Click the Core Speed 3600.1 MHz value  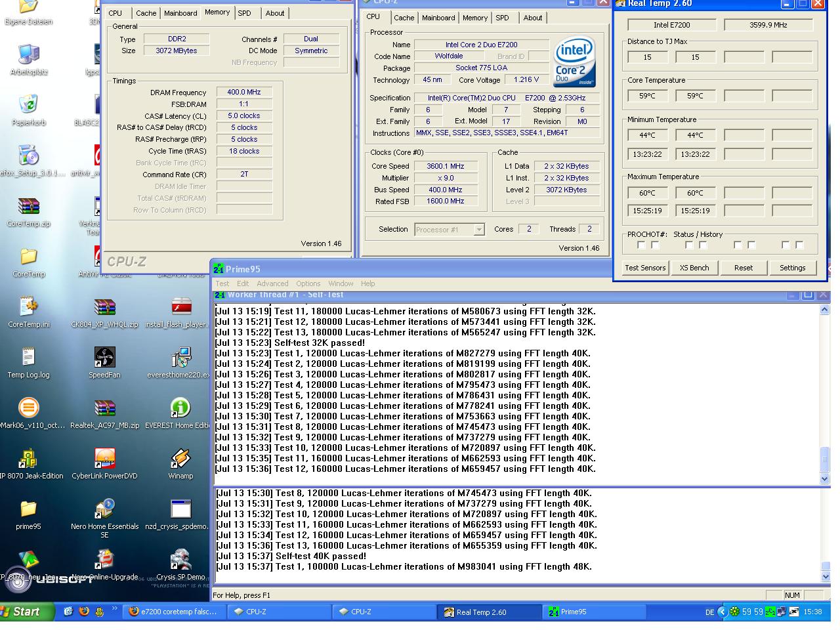[x=446, y=167]
